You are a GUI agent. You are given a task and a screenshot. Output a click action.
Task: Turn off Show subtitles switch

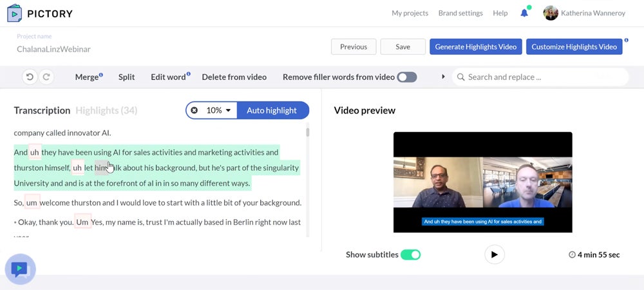point(410,255)
